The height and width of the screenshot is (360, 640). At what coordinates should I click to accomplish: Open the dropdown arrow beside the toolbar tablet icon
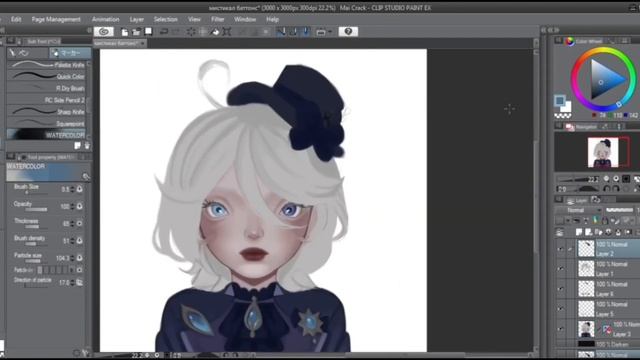coord(330,32)
